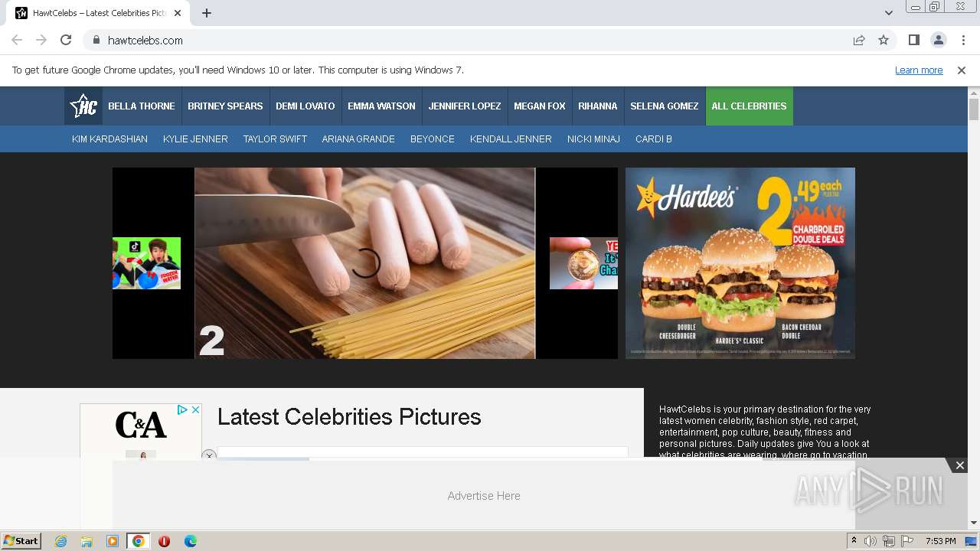
Task: Click the Advertise Here text
Action: [484, 496]
